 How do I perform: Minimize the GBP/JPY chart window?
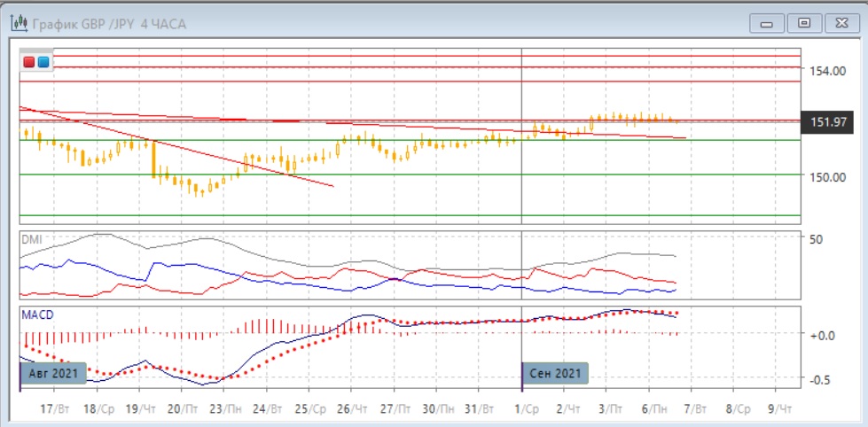[767, 23]
